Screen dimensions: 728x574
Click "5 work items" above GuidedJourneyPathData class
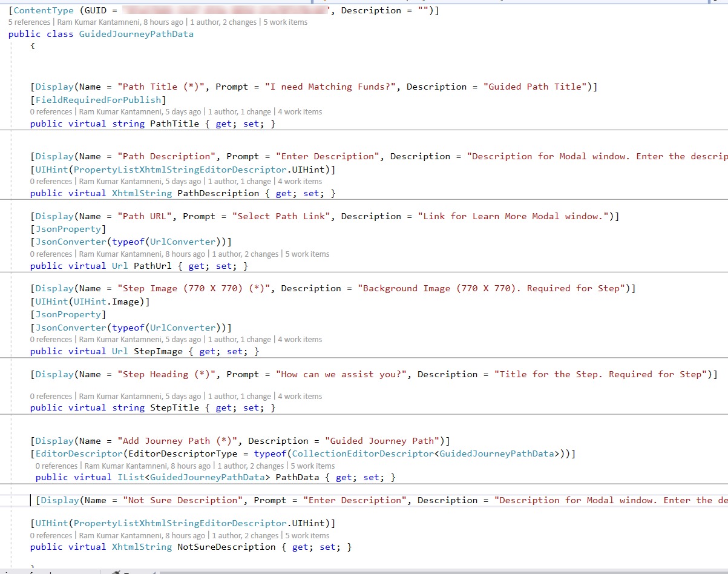pos(285,22)
